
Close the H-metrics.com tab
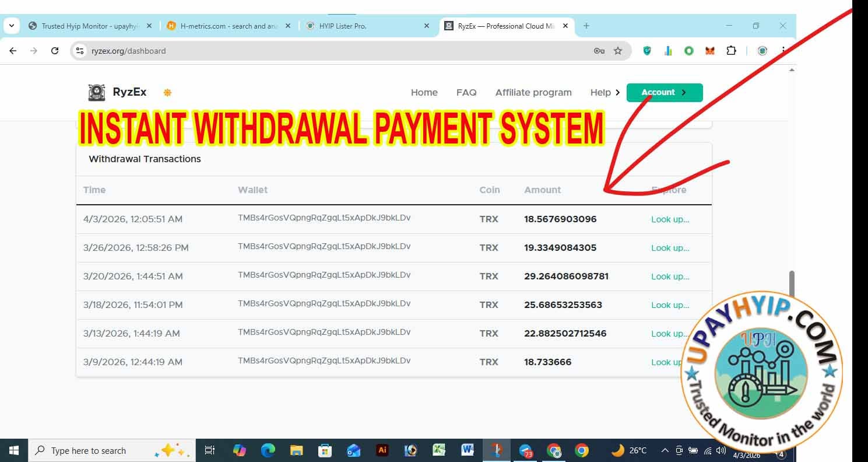click(x=288, y=26)
